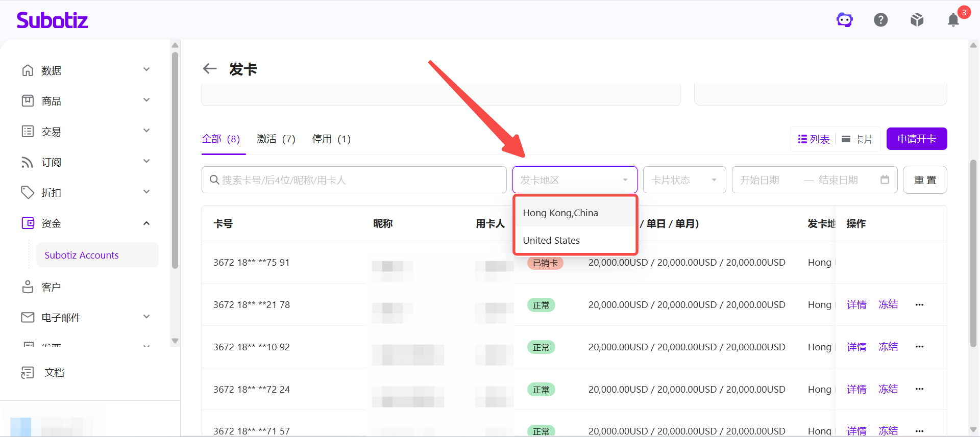Click card number 3672 18** **75 91
The width and height of the screenshot is (980, 437).
pos(252,262)
